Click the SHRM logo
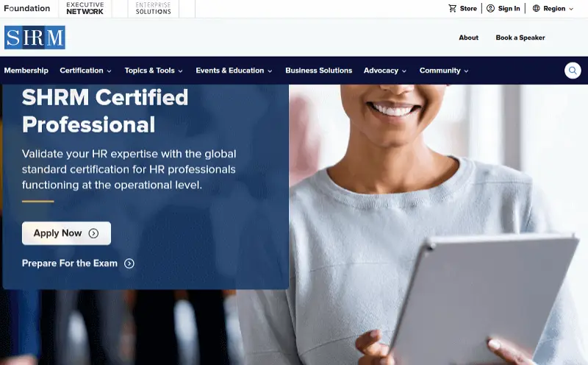The image size is (588, 365). click(35, 38)
